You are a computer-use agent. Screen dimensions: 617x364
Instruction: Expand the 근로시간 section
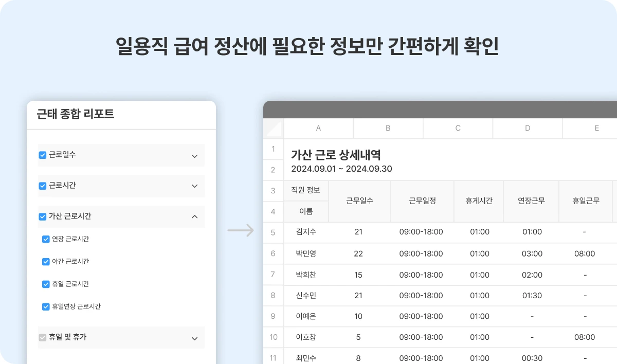pos(194,186)
